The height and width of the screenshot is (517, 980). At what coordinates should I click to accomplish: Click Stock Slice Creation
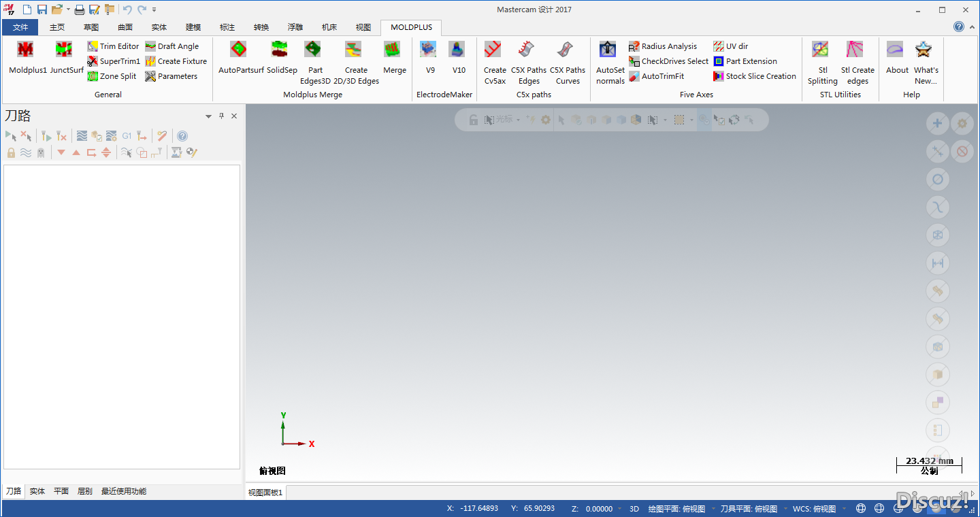(754, 76)
